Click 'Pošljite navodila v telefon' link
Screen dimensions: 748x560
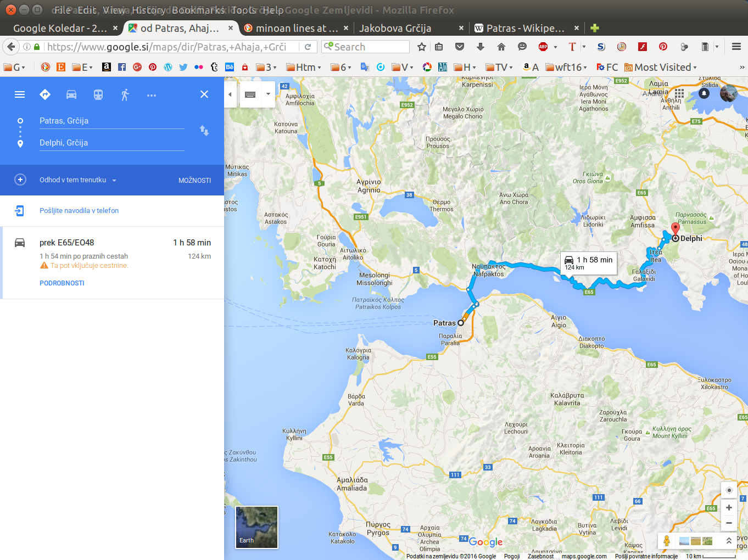(79, 211)
